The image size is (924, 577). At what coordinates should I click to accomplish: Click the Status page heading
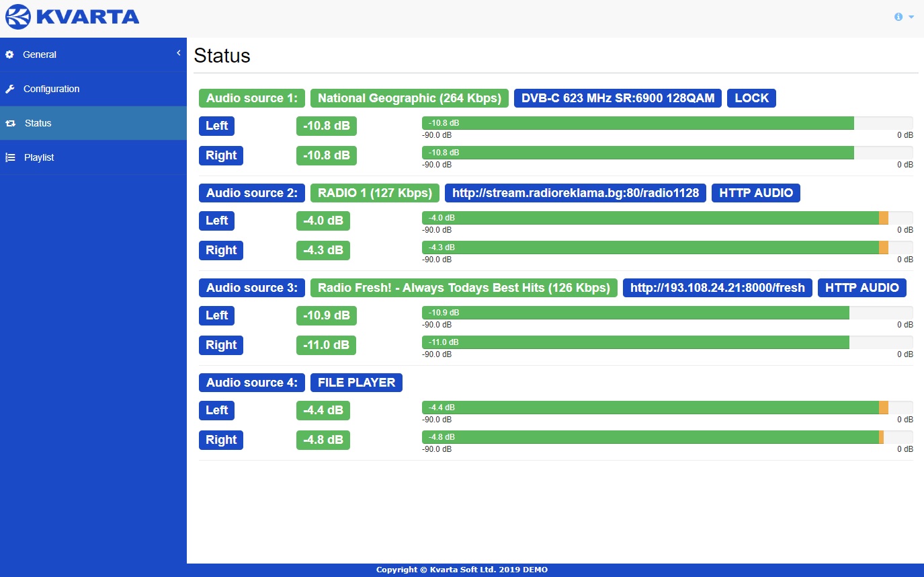[x=222, y=56]
